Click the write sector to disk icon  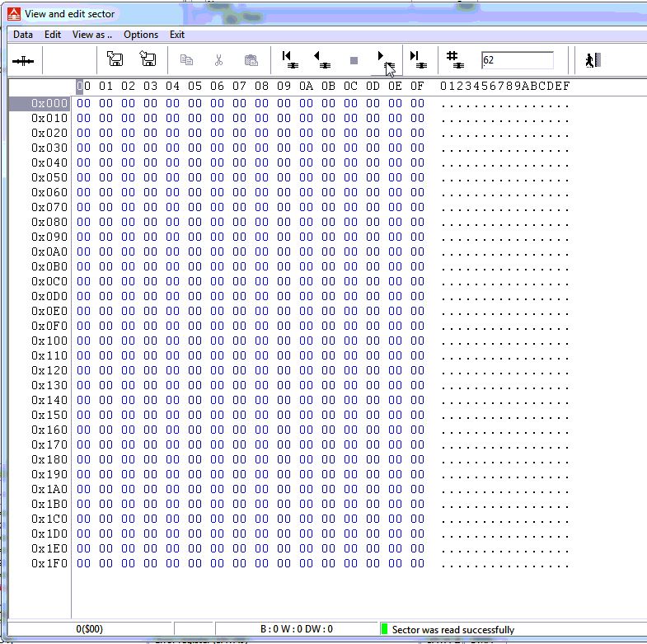(148, 59)
